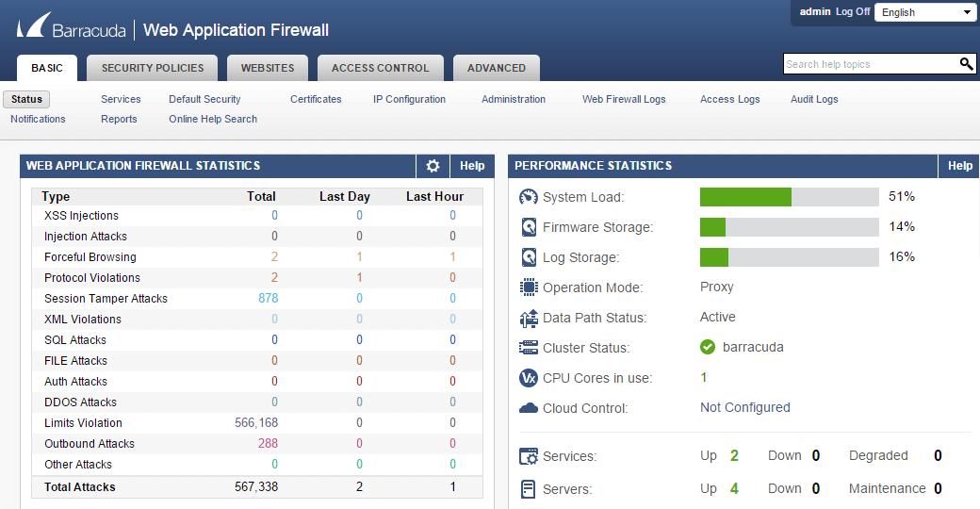Click the Log Storage progress bar

pos(790,257)
